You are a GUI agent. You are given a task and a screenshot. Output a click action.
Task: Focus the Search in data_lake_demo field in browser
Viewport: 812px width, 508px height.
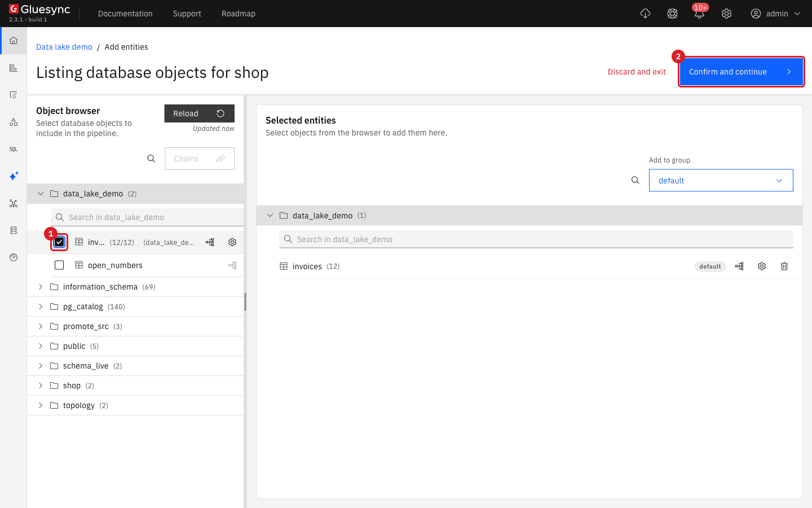(147, 217)
